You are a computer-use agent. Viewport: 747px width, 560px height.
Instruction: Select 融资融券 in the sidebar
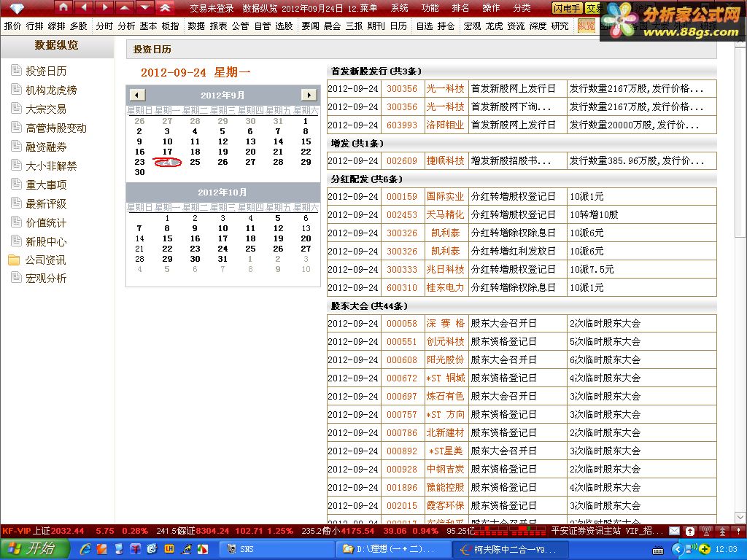point(46,147)
